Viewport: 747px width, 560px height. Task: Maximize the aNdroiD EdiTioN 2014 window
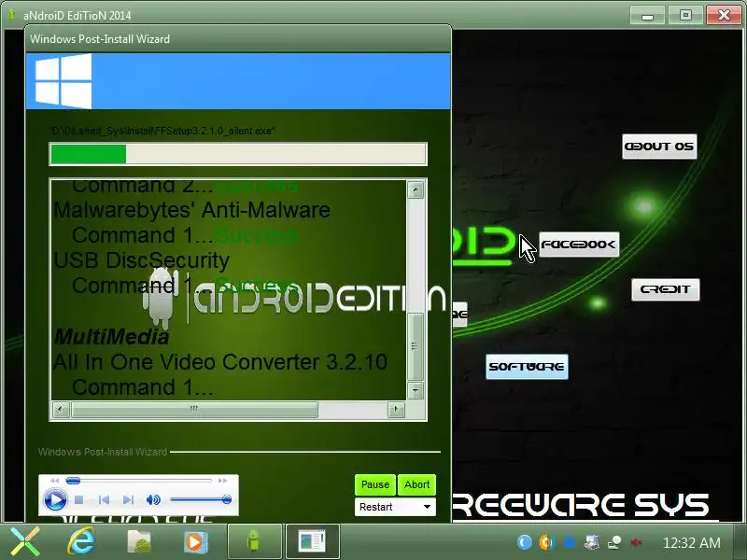[x=685, y=15]
